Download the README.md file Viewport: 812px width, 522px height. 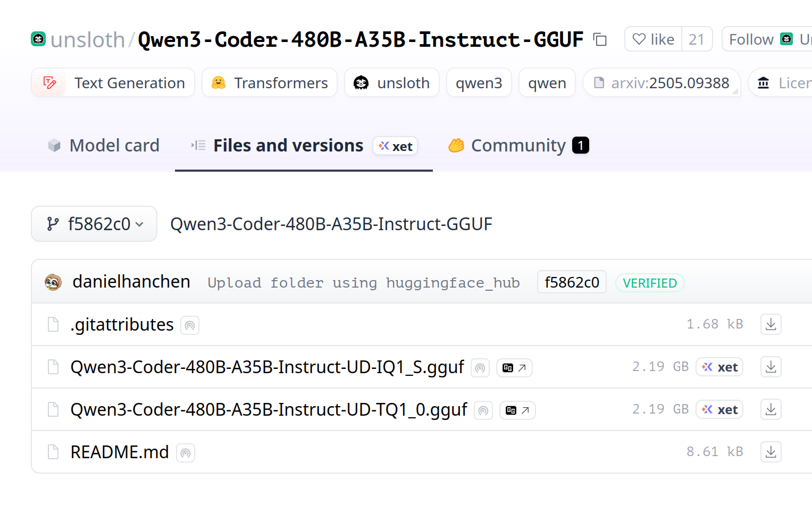click(771, 452)
